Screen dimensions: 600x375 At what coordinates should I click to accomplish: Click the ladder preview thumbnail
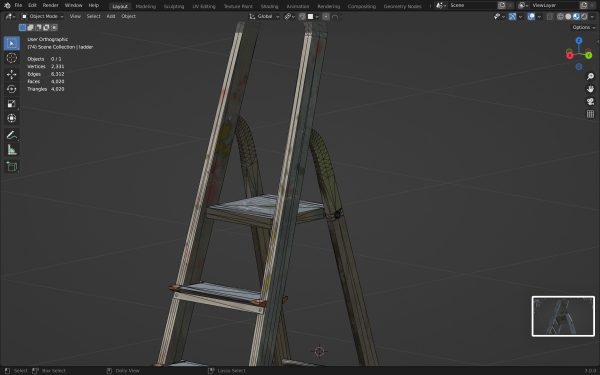click(x=563, y=316)
